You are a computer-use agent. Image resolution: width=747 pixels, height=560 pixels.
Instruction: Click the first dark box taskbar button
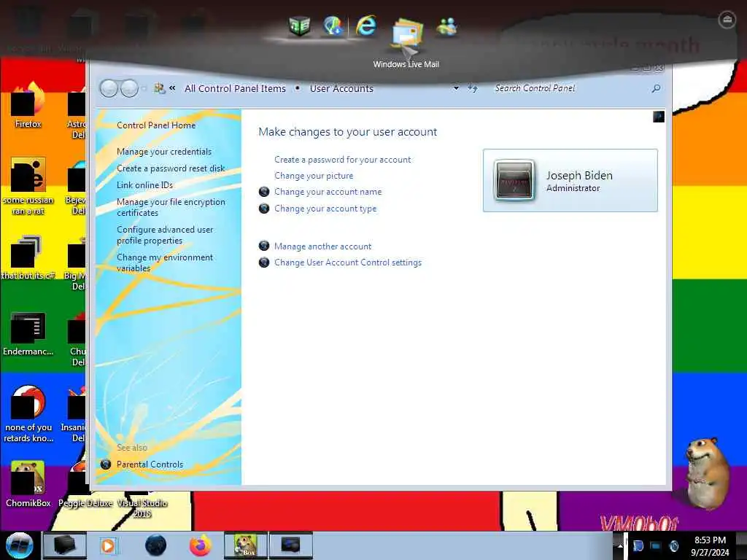pyautogui.click(x=65, y=545)
